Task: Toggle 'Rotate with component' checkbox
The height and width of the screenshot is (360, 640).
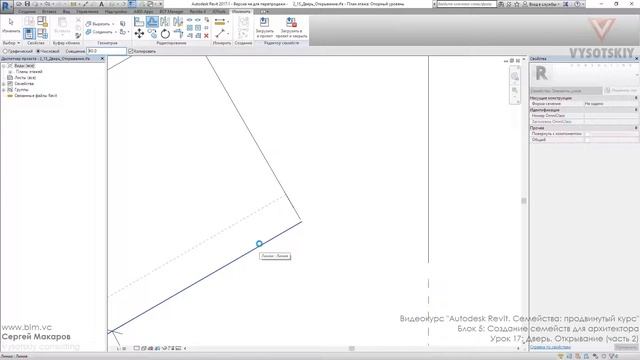Action: [587, 134]
